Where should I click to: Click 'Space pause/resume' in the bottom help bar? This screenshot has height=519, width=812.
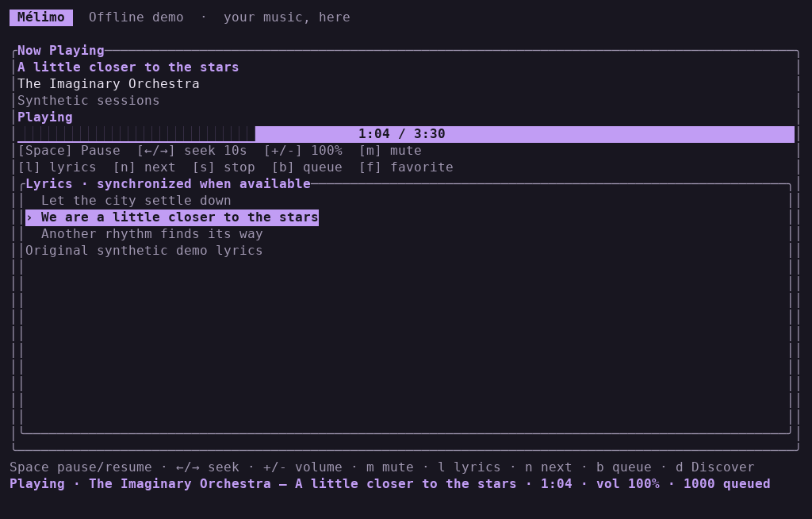[x=81, y=467]
